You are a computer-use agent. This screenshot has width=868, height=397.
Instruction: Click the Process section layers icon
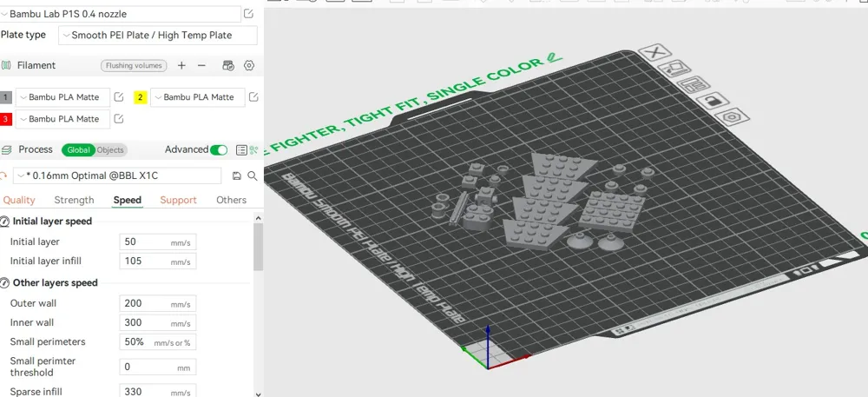(x=6, y=150)
